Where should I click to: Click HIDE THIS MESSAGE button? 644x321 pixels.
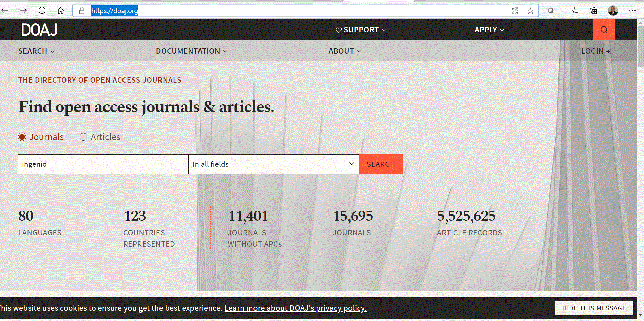click(x=594, y=308)
